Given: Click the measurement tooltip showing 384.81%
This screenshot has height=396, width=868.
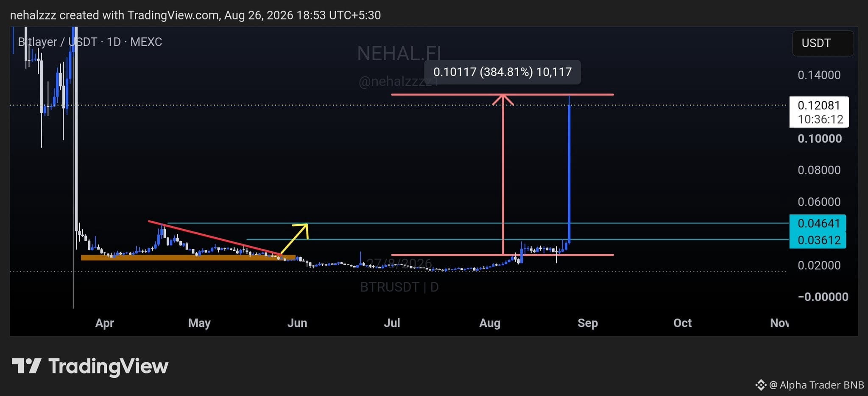Looking at the screenshot, I should pyautogui.click(x=502, y=72).
